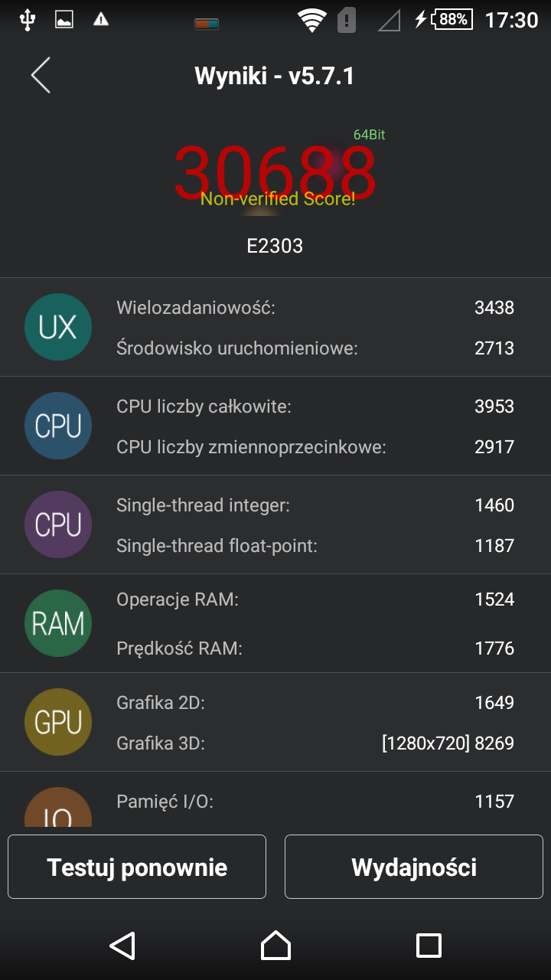The image size is (551, 980).
Task: Select the teal UX category icon
Action: [58, 327]
